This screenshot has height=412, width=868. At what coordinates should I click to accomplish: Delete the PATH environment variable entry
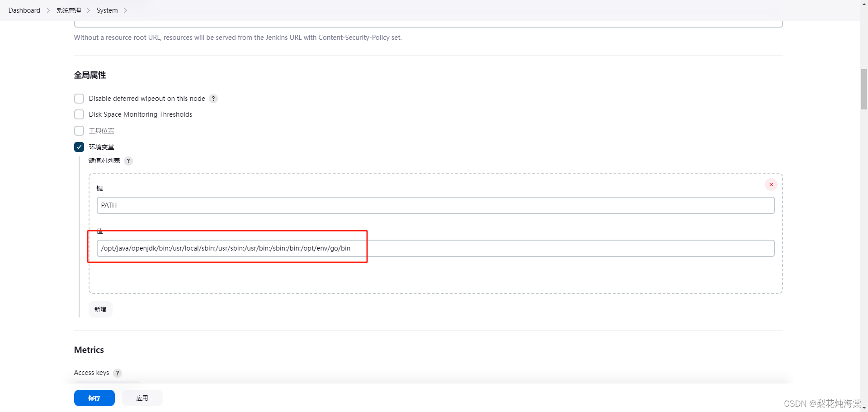coord(771,185)
